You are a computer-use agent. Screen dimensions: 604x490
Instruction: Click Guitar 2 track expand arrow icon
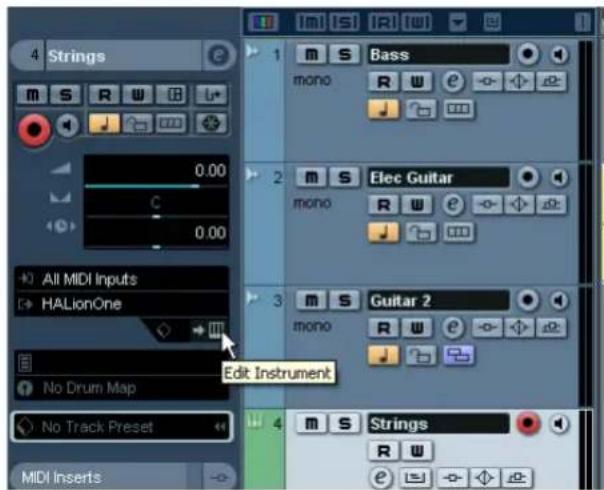click(x=253, y=297)
